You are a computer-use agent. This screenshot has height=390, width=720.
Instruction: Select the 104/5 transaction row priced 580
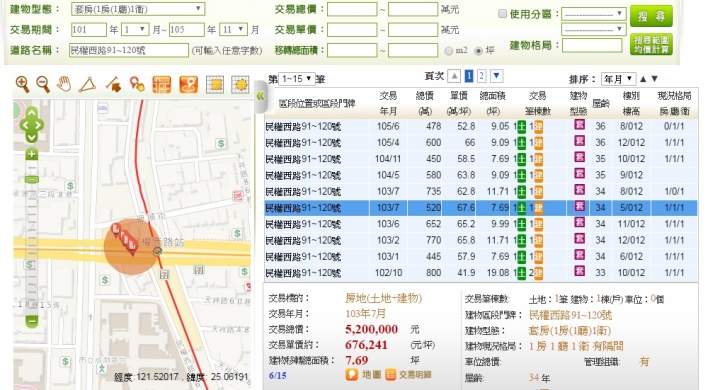coord(481,175)
